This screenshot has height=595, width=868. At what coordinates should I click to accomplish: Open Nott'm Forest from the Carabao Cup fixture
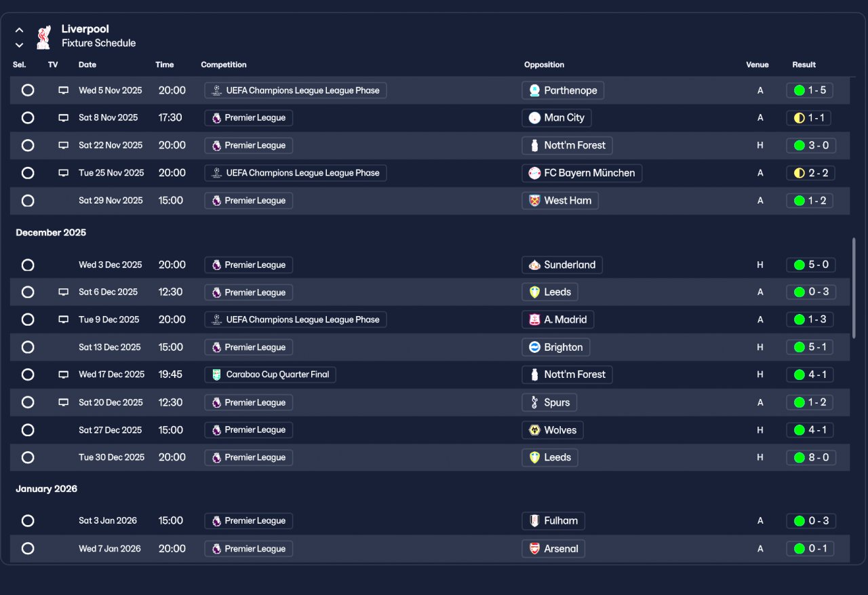568,375
